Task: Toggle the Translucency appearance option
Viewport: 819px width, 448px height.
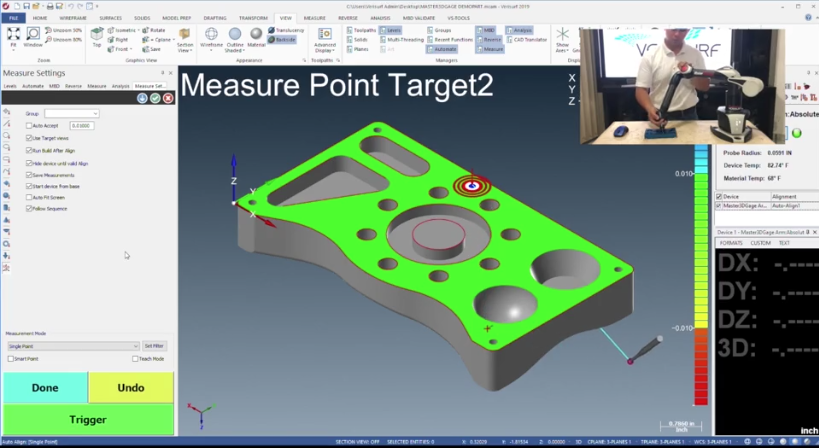Action: coord(286,30)
